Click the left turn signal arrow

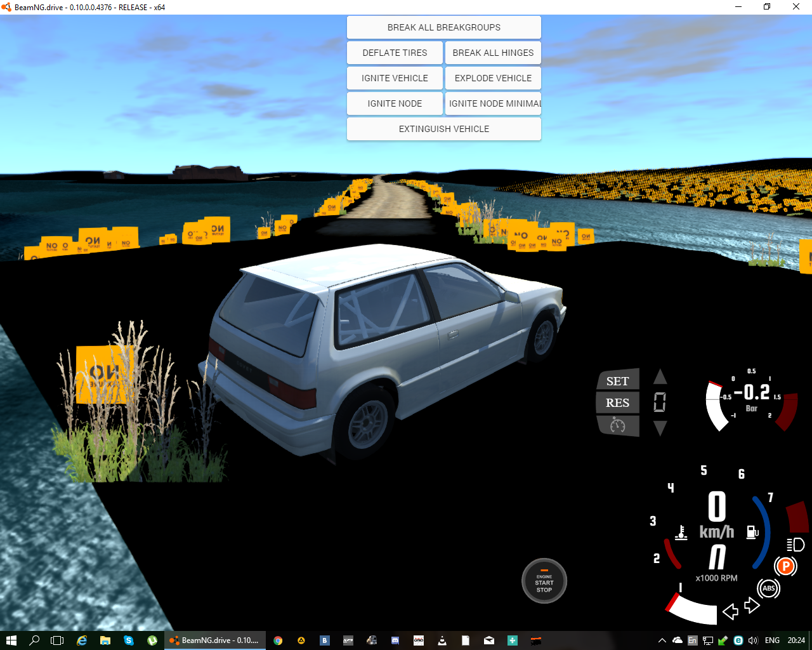(730, 611)
